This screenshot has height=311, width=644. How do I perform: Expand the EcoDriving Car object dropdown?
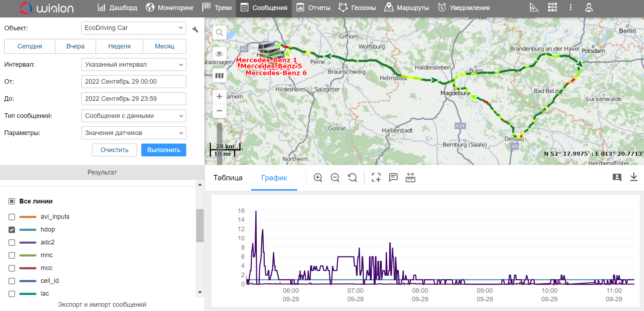click(133, 28)
